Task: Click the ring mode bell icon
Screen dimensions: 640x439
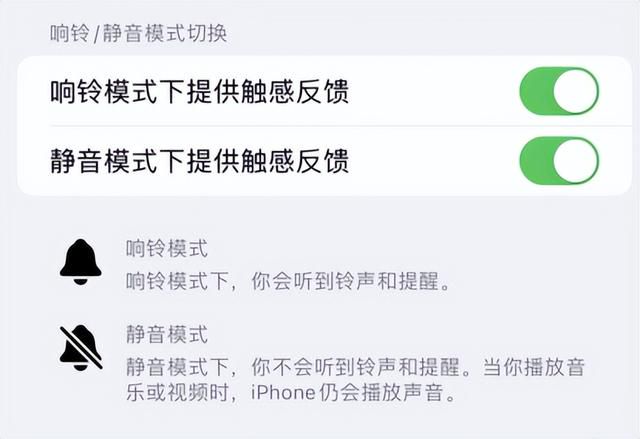Action: pos(80,262)
